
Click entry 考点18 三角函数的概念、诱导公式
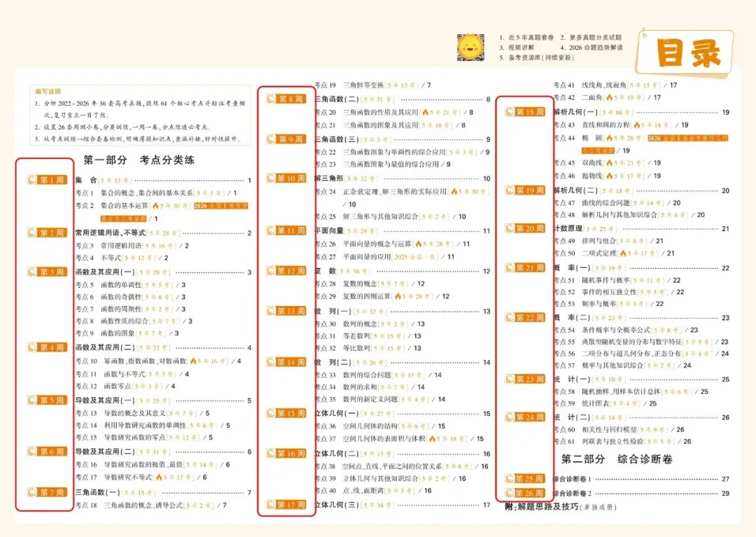[x=151, y=505]
